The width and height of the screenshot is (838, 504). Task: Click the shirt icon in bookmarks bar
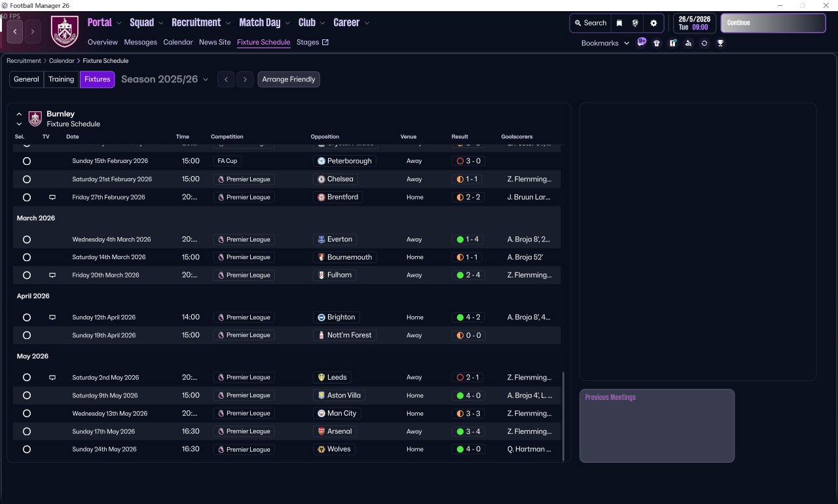click(657, 43)
